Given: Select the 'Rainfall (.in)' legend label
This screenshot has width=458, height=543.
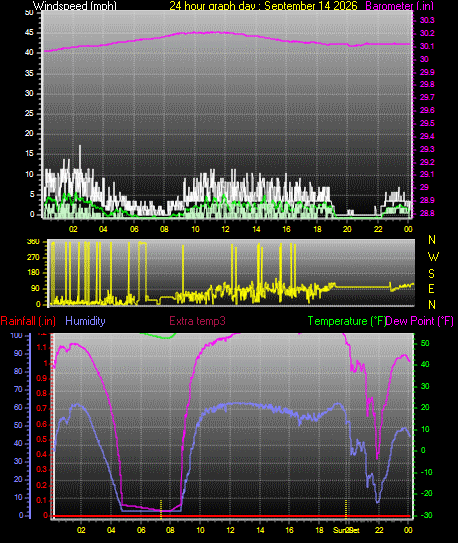Looking at the screenshot, I should pos(28,321).
